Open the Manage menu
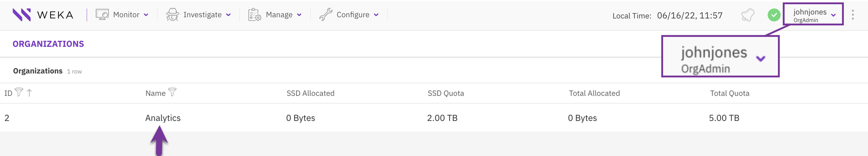This screenshot has width=868, height=156. (279, 15)
